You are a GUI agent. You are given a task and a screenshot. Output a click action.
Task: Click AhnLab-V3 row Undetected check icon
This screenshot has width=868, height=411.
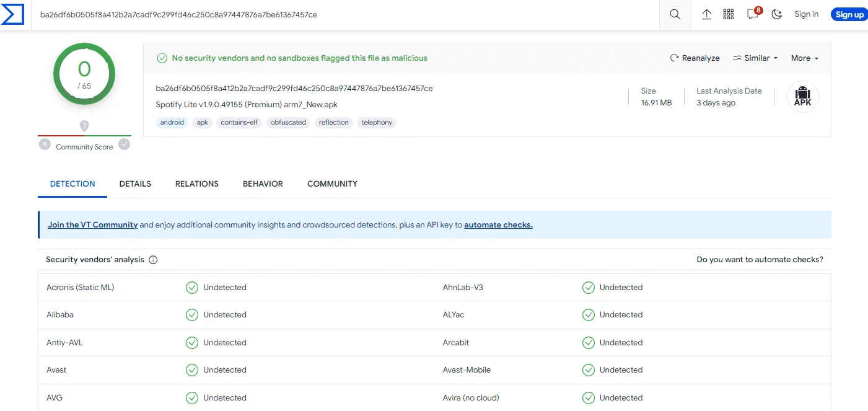pyautogui.click(x=589, y=288)
